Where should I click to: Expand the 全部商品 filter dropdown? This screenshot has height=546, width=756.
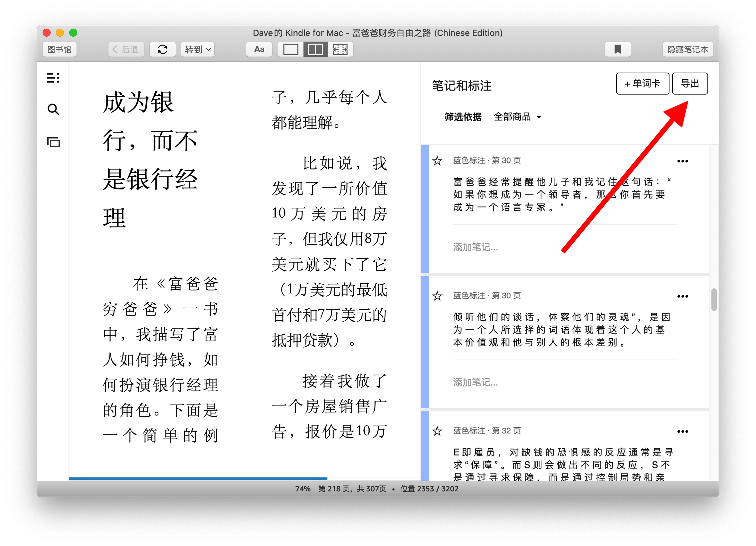[518, 117]
